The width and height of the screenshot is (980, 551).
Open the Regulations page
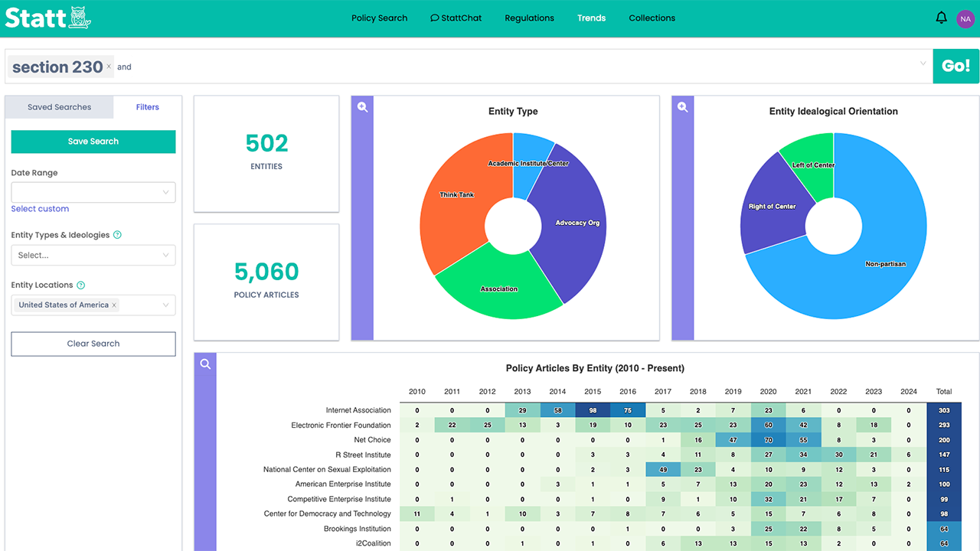[529, 18]
